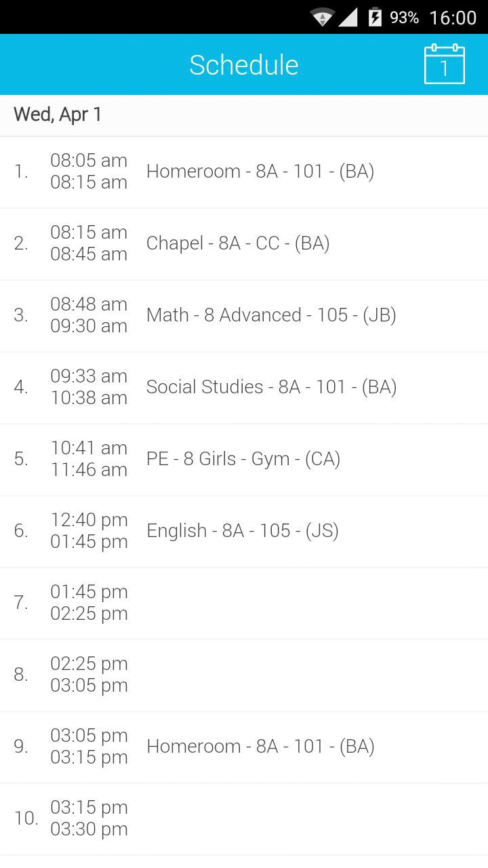The width and height of the screenshot is (488, 868).
Task: Select the Wed, Apr 1 date header
Action: (58, 115)
